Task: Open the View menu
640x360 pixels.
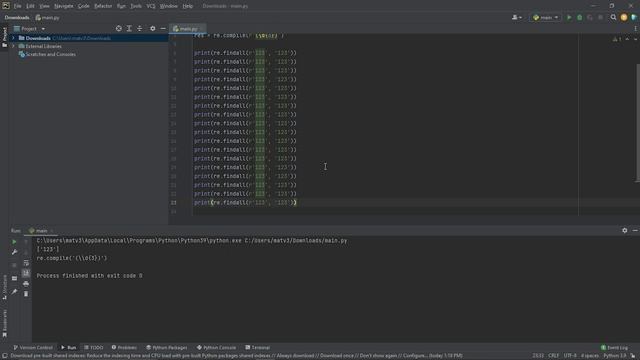Action: pyautogui.click(x=44, y=6)
